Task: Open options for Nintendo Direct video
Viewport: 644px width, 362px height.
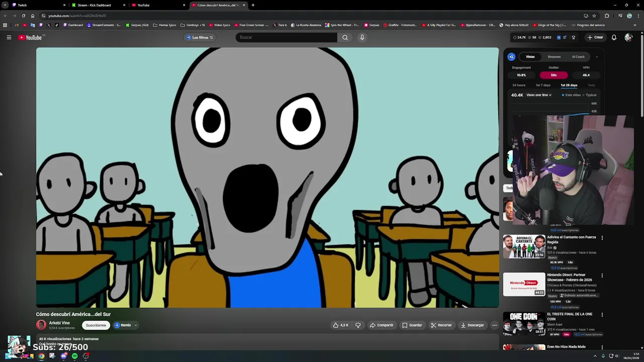Action: [x=602, y=276]
